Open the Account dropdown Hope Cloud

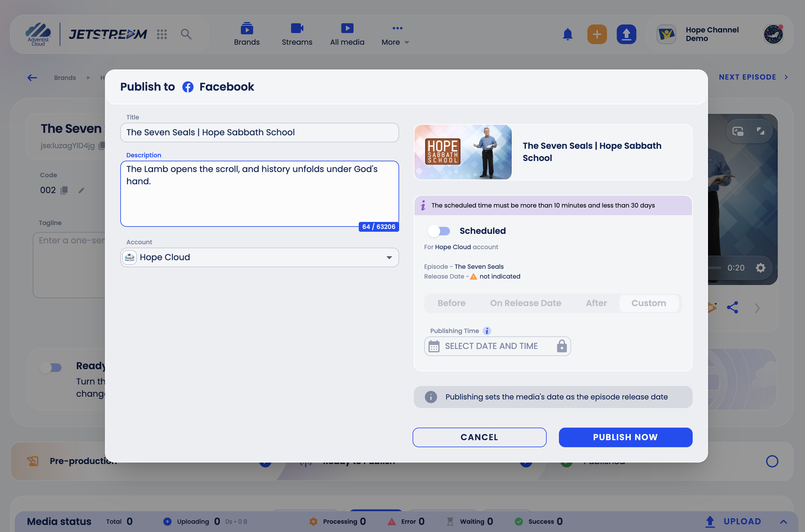260,257
